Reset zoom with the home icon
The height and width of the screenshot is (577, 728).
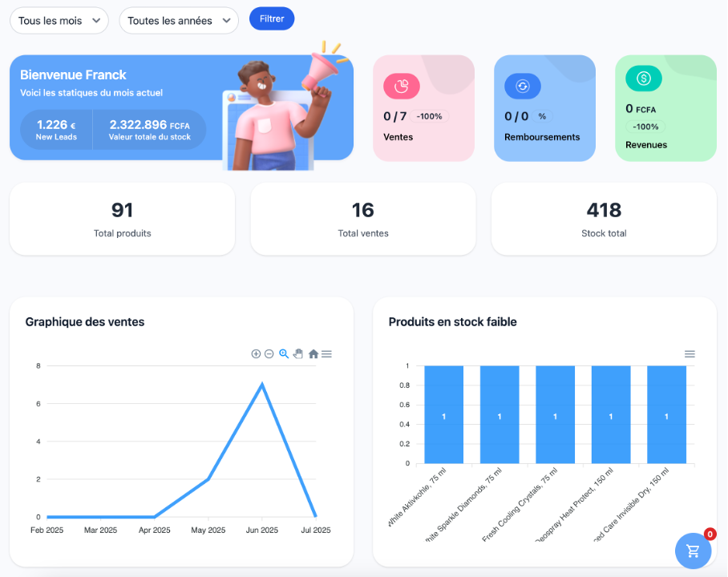click(x=313, y=354)
